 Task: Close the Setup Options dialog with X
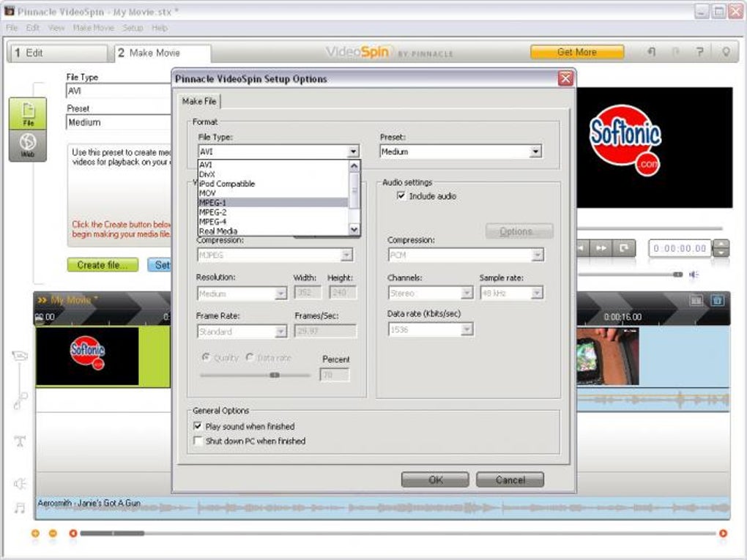pyautogui.click(x=565, y=78)
